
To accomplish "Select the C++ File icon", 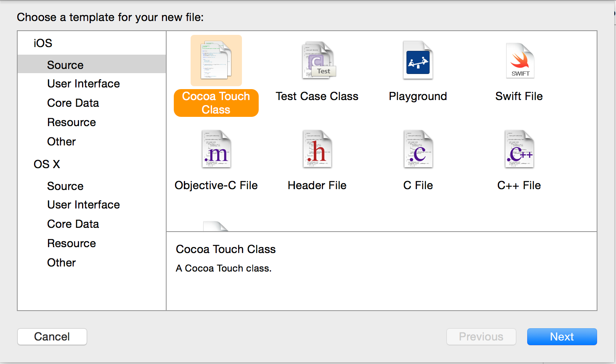I will click(520, 149).
